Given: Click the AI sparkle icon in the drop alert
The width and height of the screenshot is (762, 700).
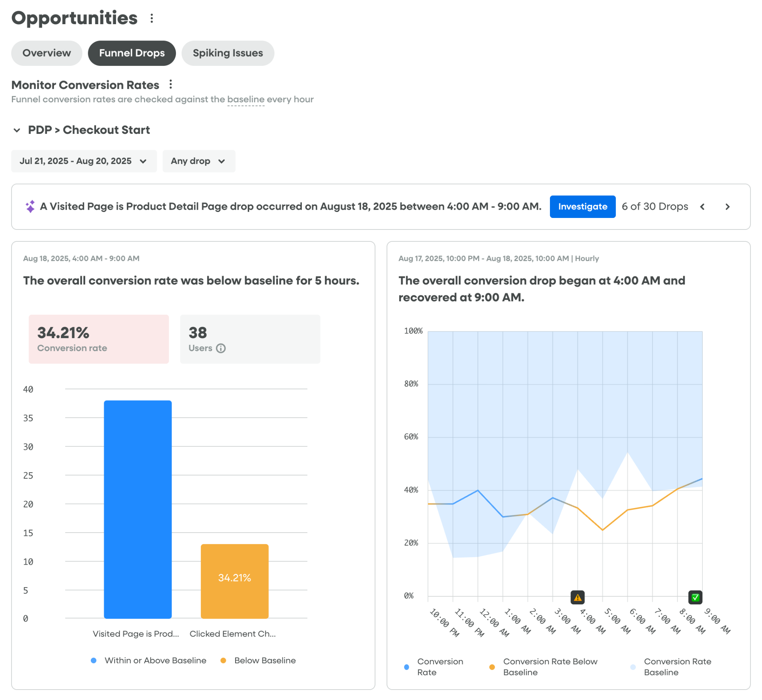Looking at the screenshot, I should [30, 207].
